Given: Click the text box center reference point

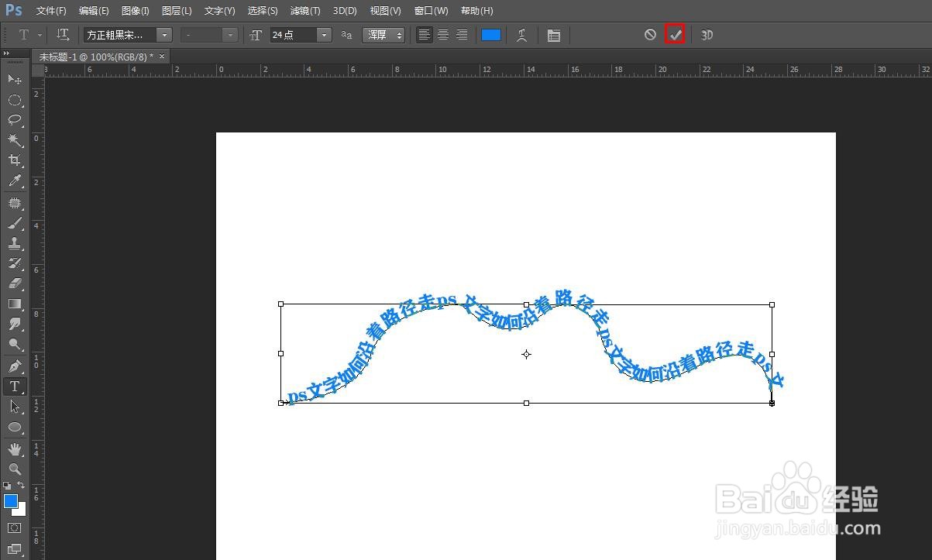Looking at the screenshot, I should 526,354.
